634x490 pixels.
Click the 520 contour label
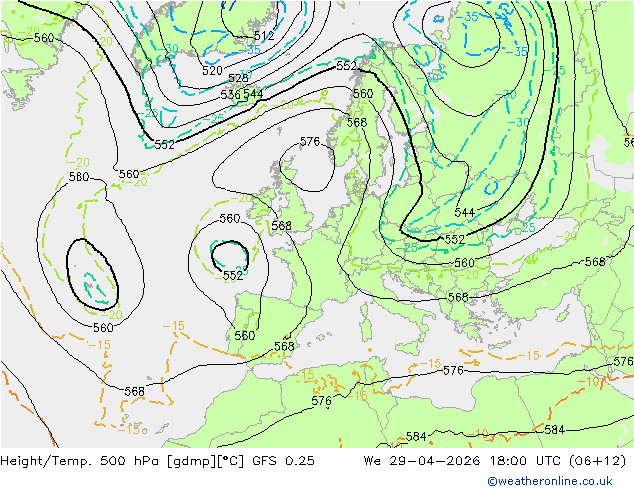tap(212, 71)
